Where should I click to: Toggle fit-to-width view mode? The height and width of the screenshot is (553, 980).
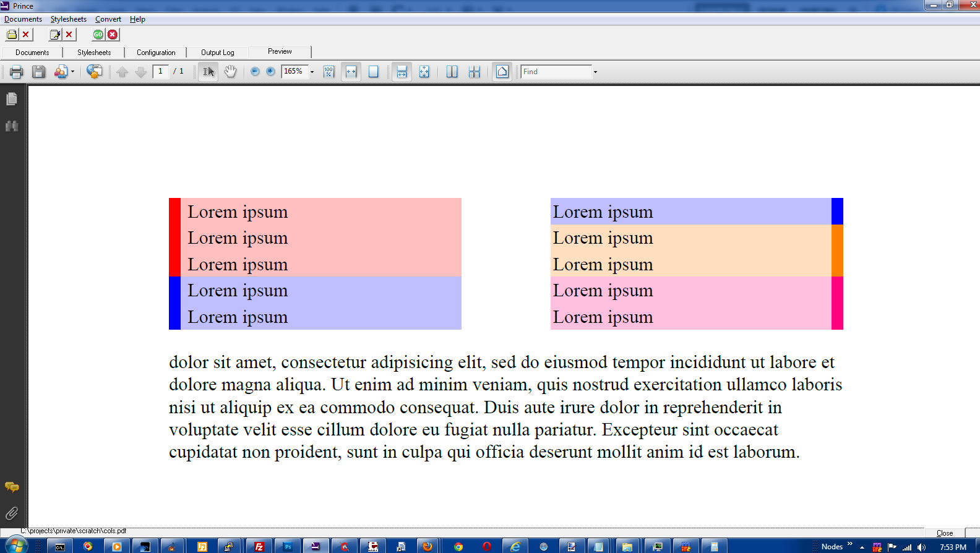pyautogui.click(x=351, y=72)
